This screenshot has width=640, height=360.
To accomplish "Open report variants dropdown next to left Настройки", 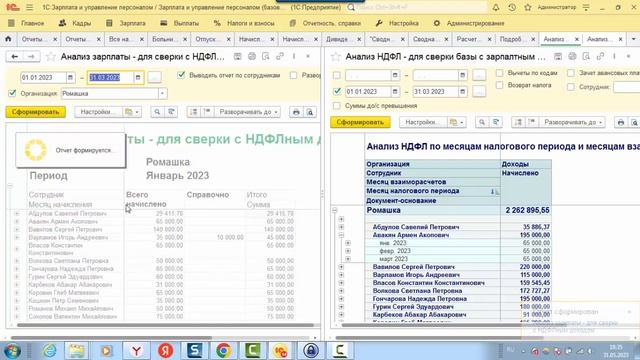I will [132, 112].
